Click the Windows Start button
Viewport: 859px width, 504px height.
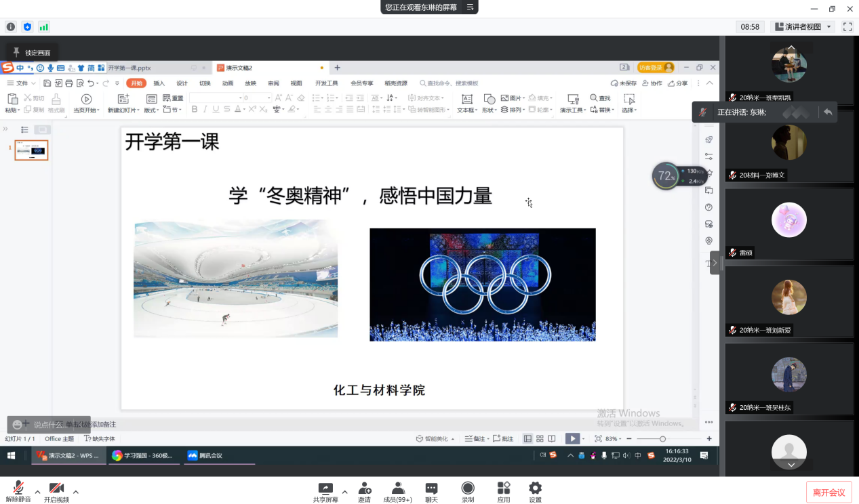click(12, 455)
